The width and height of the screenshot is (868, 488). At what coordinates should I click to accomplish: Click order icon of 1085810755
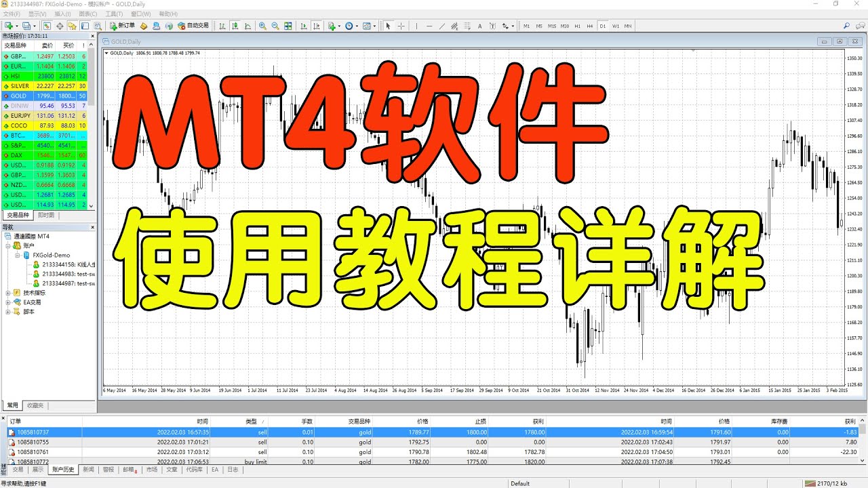click(11, 442)
